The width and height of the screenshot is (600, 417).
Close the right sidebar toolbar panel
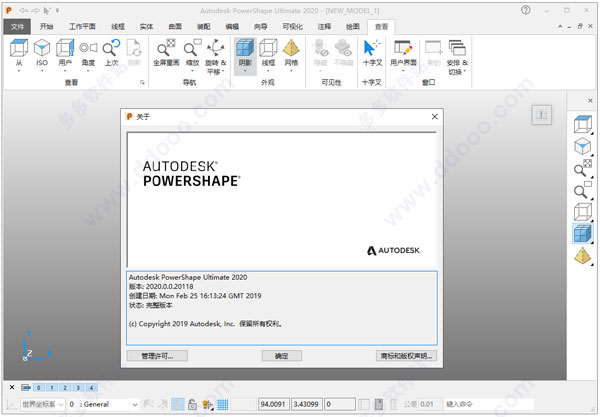click(590, 100)
